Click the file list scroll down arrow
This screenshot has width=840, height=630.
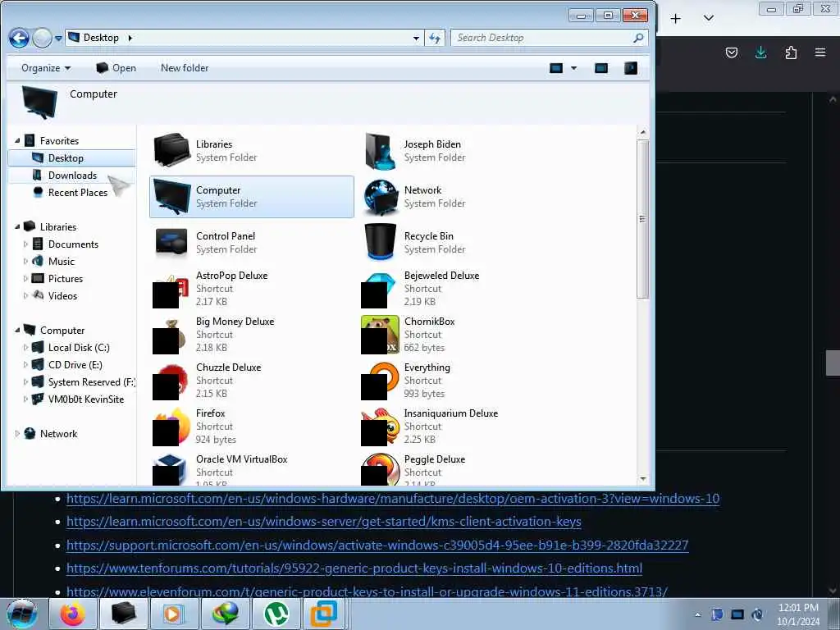643,479
